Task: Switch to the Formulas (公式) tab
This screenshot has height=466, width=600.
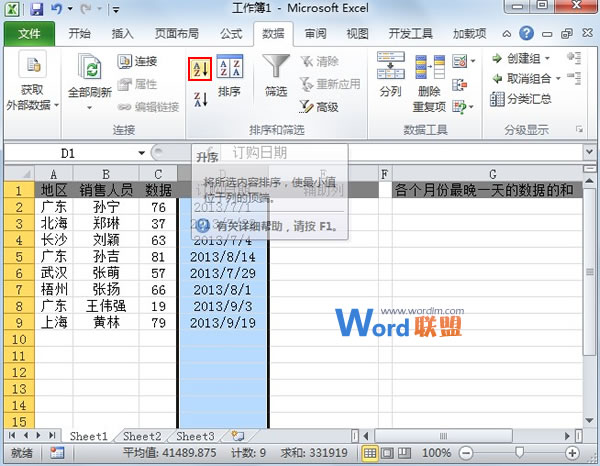Action: click(231, 34)
